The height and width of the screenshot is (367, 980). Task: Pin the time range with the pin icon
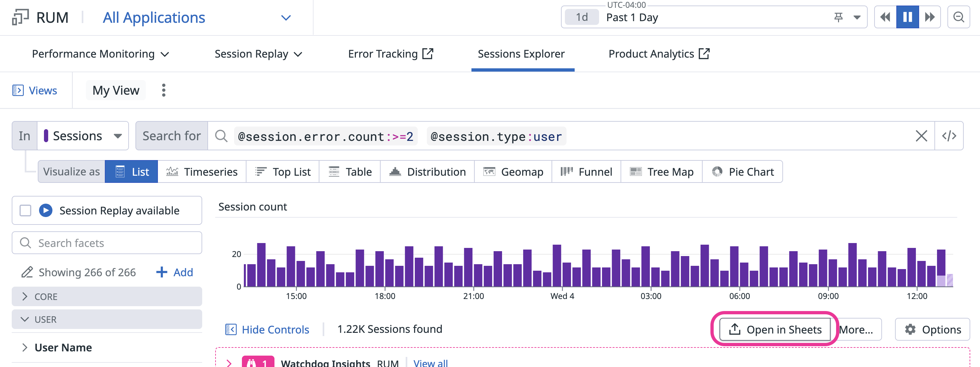838,17
